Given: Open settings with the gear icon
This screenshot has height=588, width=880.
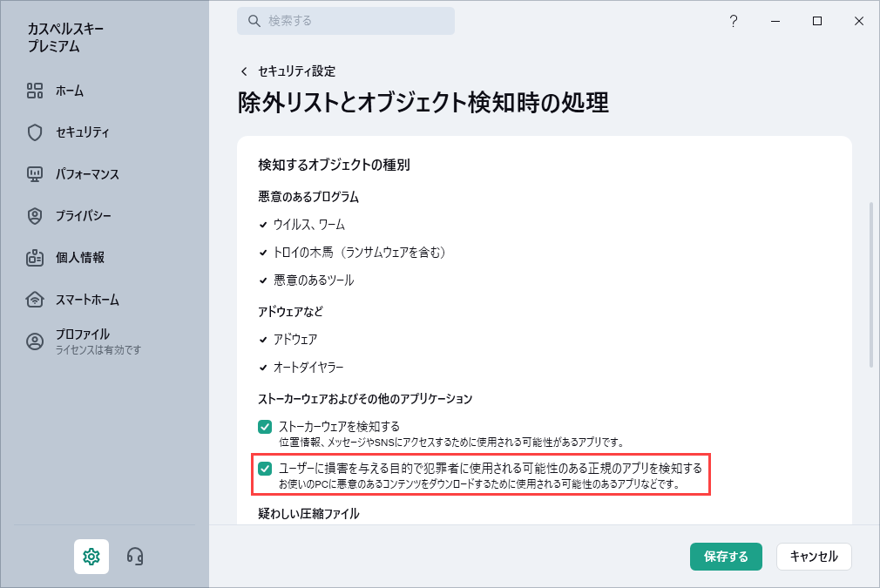Looking at the screenshot, I should pyautogui.click(x=91, y=557).
